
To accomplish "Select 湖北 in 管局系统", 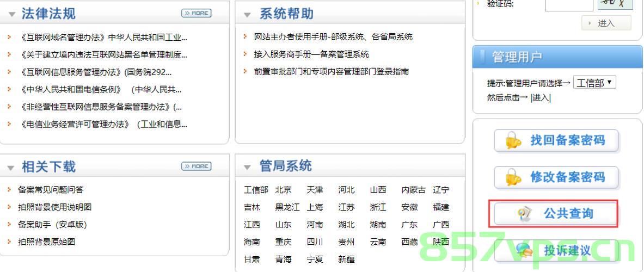I will [x=347, y=225].
